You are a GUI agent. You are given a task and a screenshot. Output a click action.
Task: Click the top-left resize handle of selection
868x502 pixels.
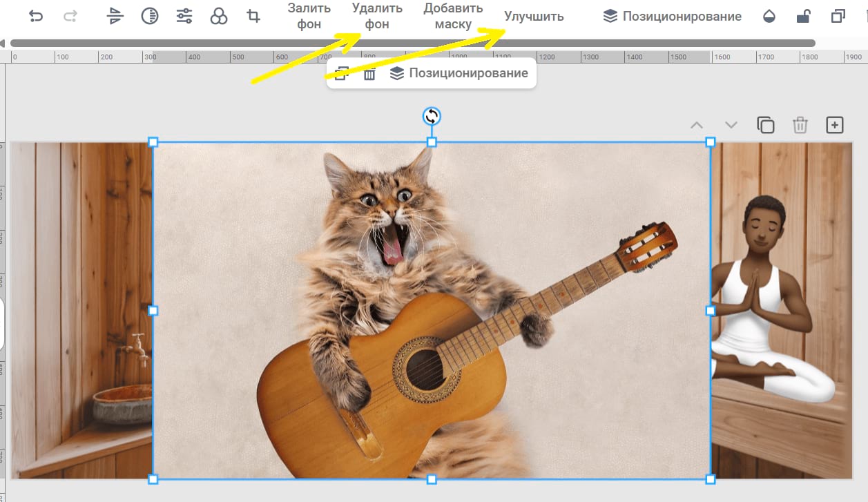pos(153,142)
